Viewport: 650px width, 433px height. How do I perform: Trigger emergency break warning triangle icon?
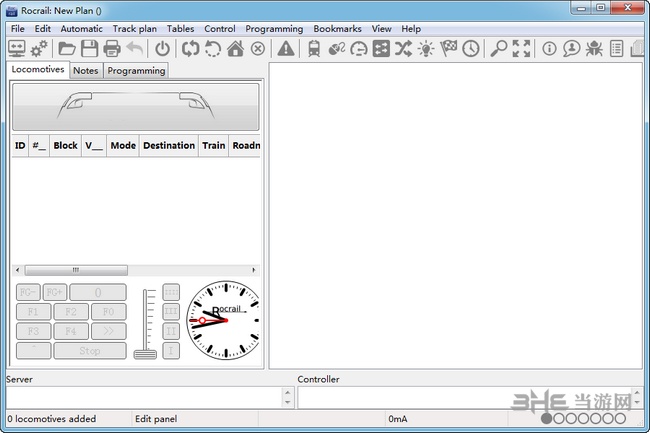286,48
